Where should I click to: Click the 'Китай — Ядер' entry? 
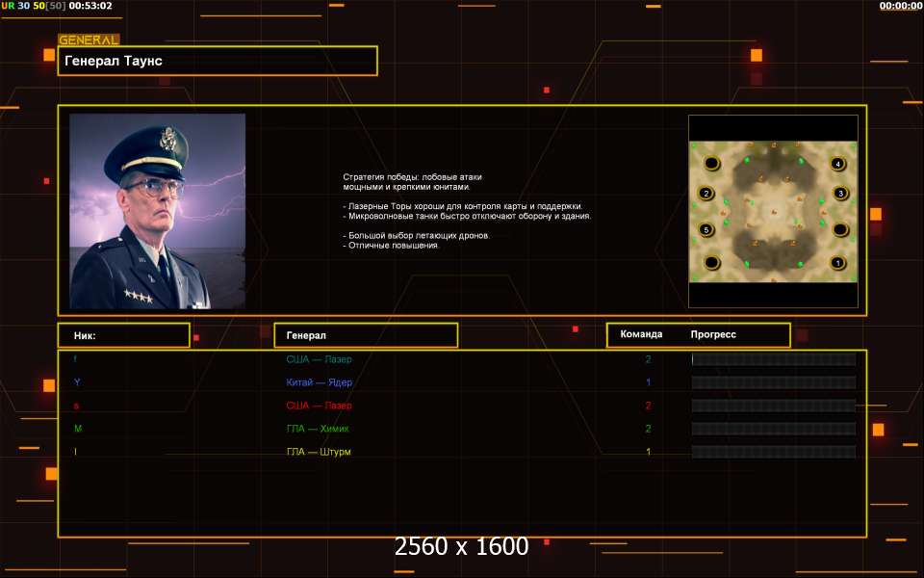(x=319, y=382)
